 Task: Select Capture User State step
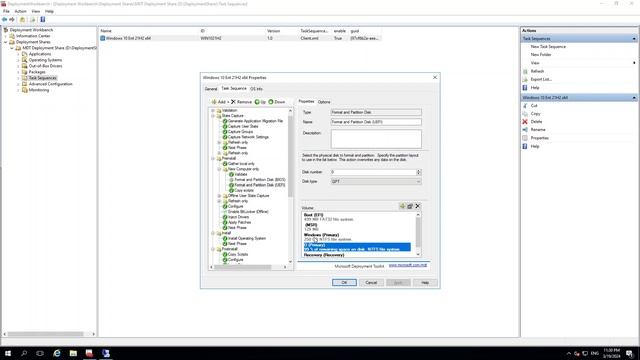[243, 126]
